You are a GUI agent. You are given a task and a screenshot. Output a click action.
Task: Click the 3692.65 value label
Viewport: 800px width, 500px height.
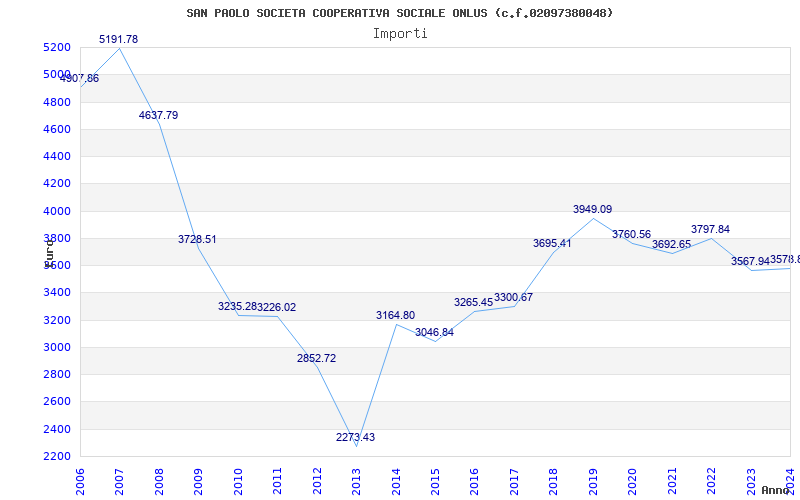671,244
